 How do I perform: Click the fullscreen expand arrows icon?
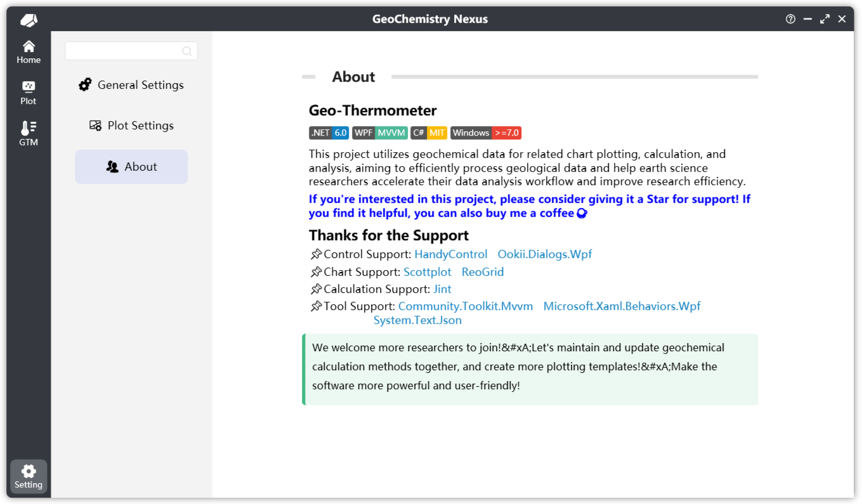point(825,19)
